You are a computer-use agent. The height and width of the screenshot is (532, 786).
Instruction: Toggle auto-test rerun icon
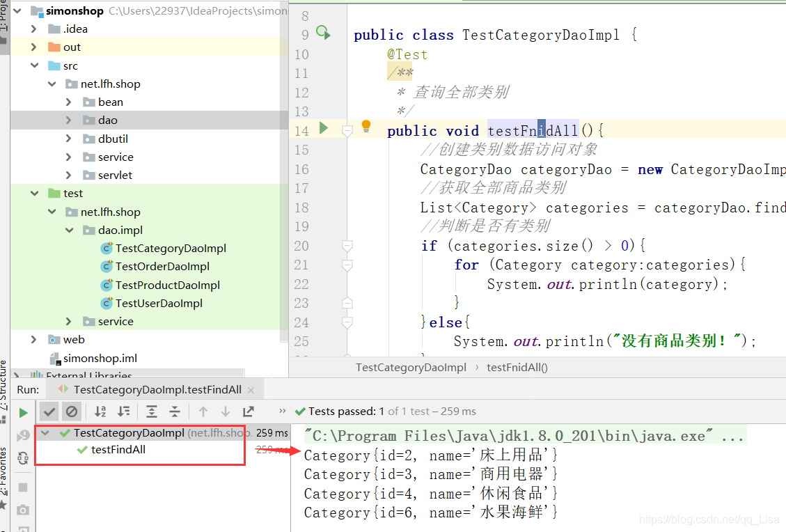(x=23, y=457)
